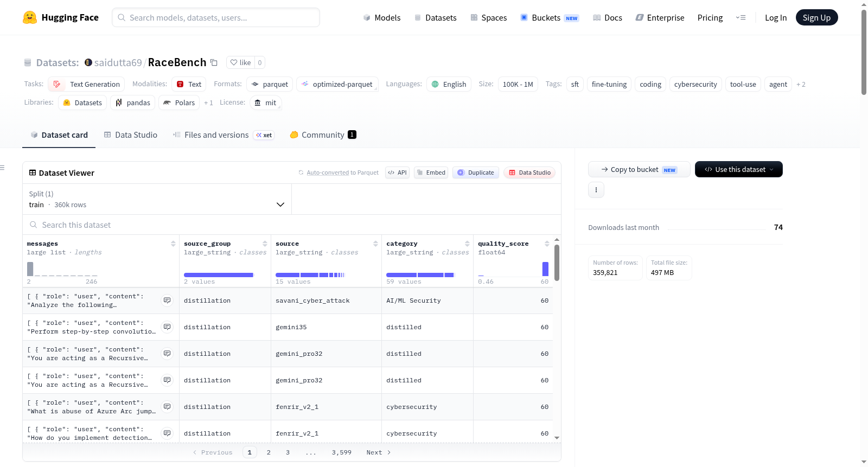Select the mit license tag
Viewport: 868px width, 467px height.
pos(266,103)
